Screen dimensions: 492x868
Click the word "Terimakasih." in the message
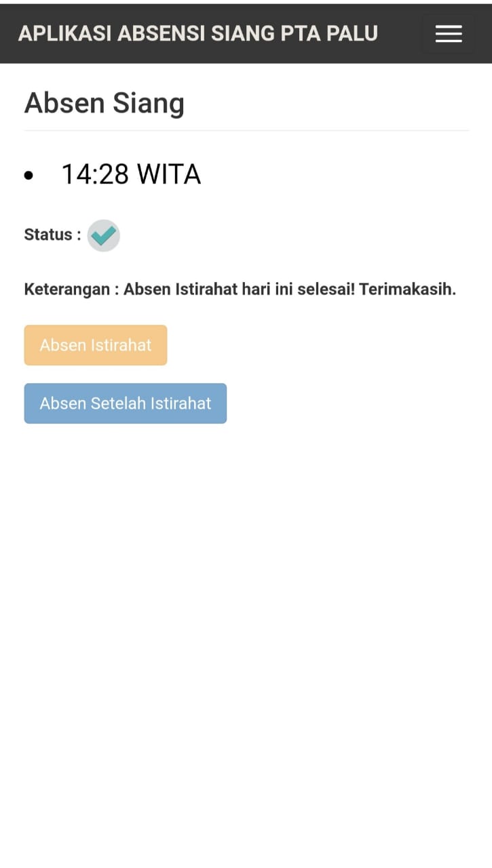[407, 290]
